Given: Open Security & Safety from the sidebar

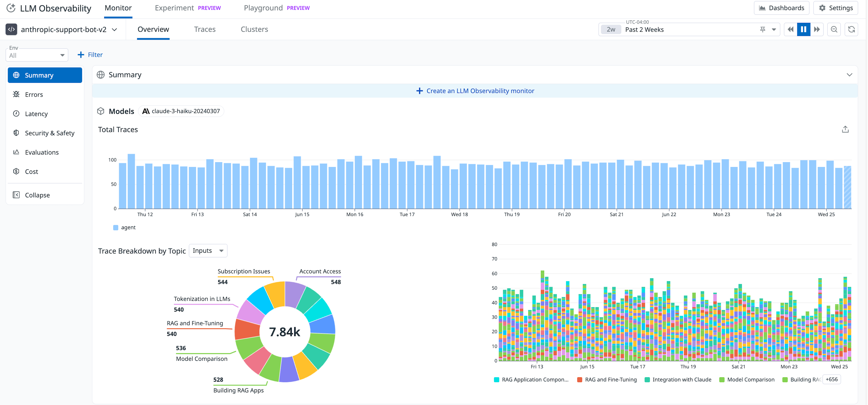Looking at the screenshot, I should pos(50,133).
